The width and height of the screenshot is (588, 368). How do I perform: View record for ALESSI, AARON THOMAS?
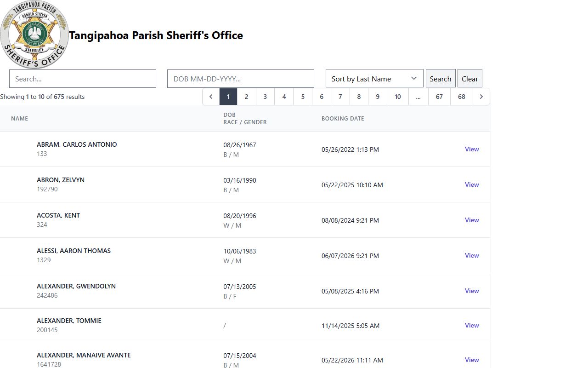click(x=472, y=255)
